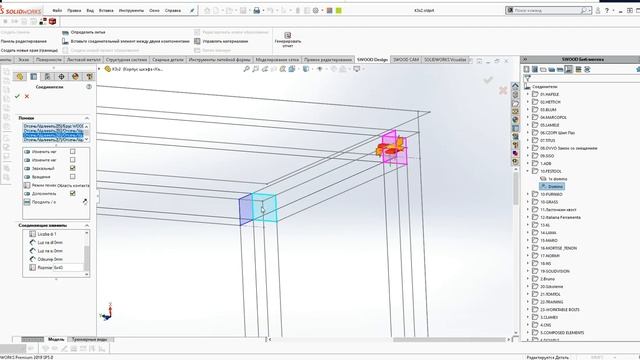Open the Файл menu

(57, 11)
